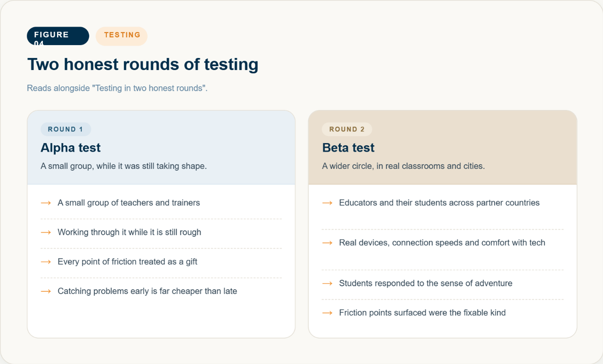This screenshot has width=603, height=364.
Task: Click arrow icon beside "Catching problems early"
Action: point(46,291)
